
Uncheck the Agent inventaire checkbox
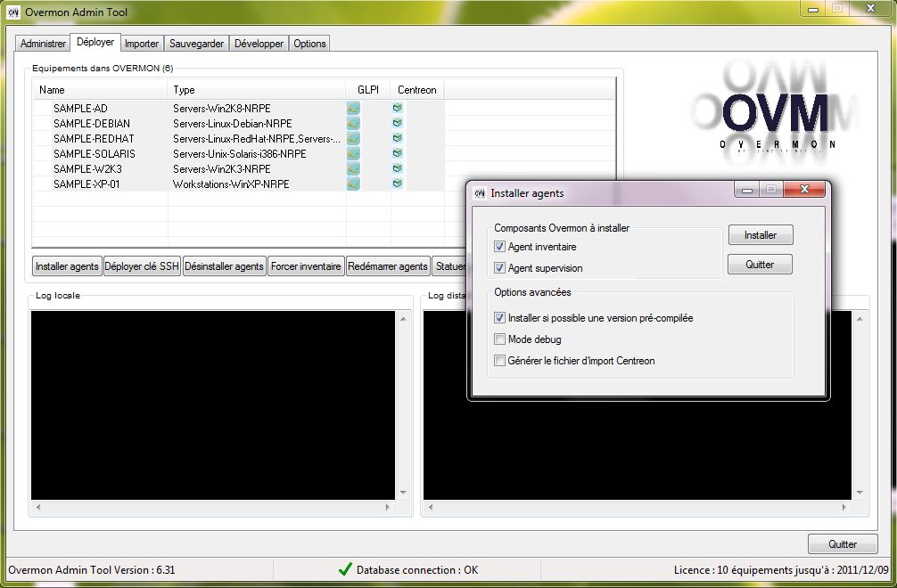[499, 246]
